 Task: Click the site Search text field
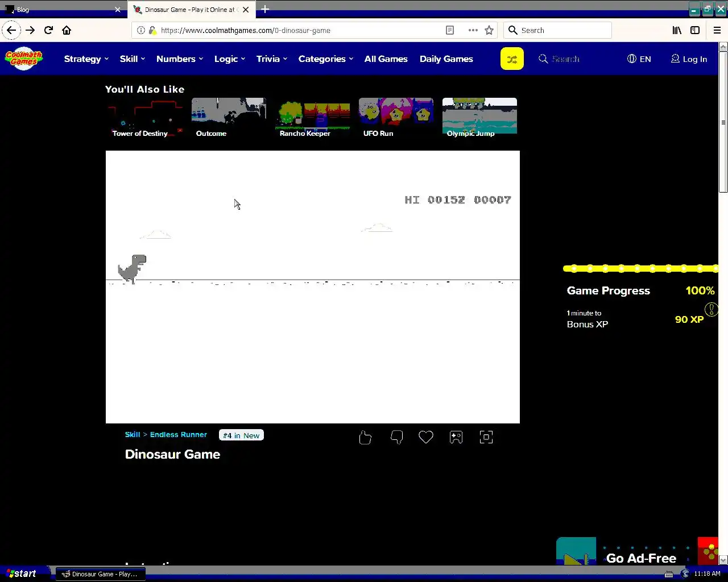[x=565, y=59]
